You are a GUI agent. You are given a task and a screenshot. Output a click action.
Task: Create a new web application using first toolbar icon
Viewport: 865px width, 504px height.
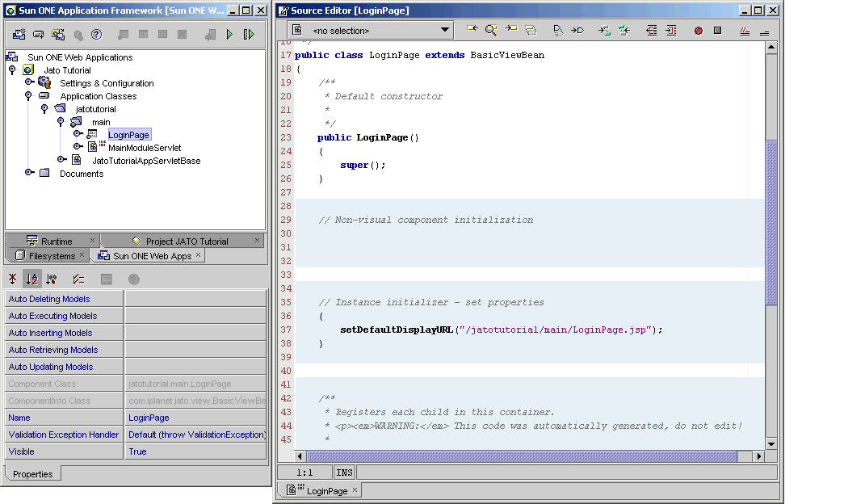[19, 34]
